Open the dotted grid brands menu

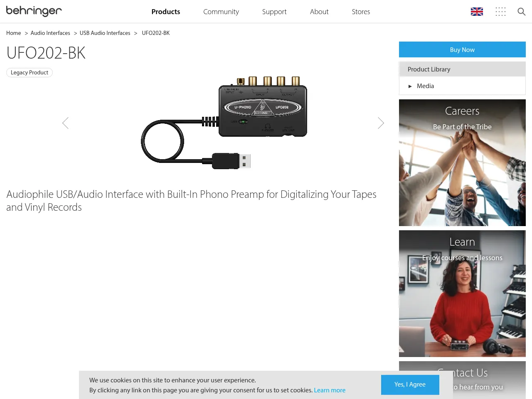(x=500, y=12)
